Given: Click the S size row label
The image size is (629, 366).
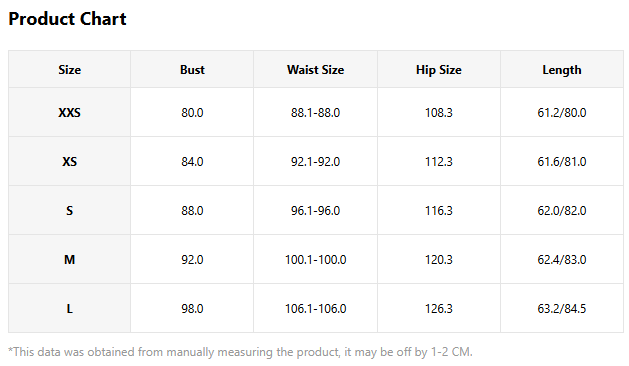Looking at the screenshot, I should tap(69, 210).
